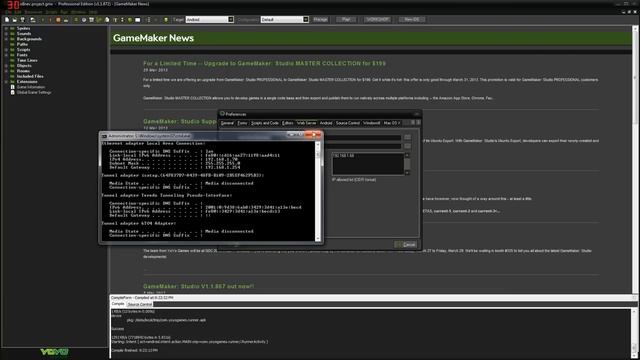Click the Extensions folder icon
This screenshot has height=360, width=640.
click(x=12, y=82)
